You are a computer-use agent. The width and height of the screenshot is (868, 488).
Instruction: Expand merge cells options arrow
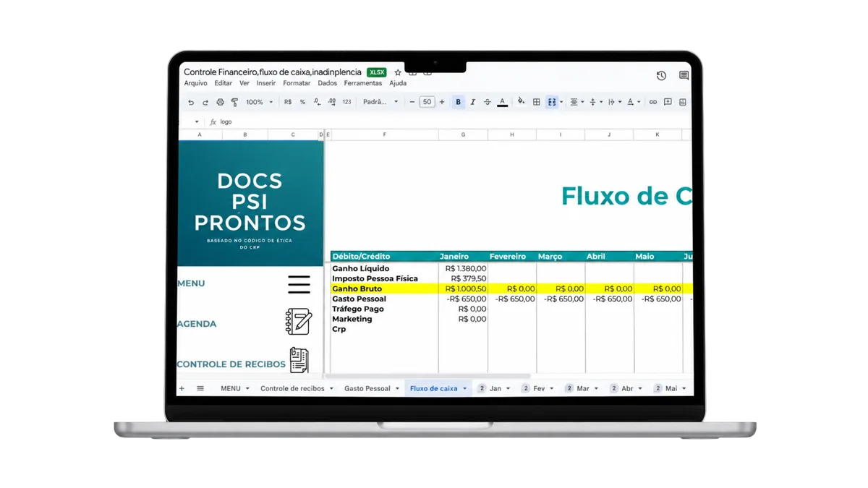(x=561, y=103)
